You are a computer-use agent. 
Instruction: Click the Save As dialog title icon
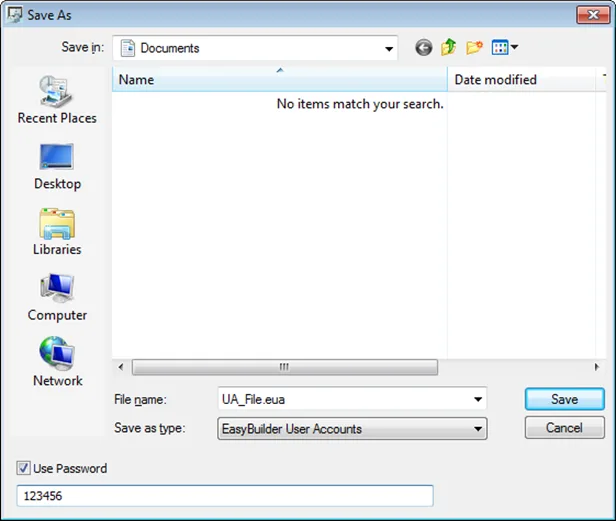(x=14, y=15)
